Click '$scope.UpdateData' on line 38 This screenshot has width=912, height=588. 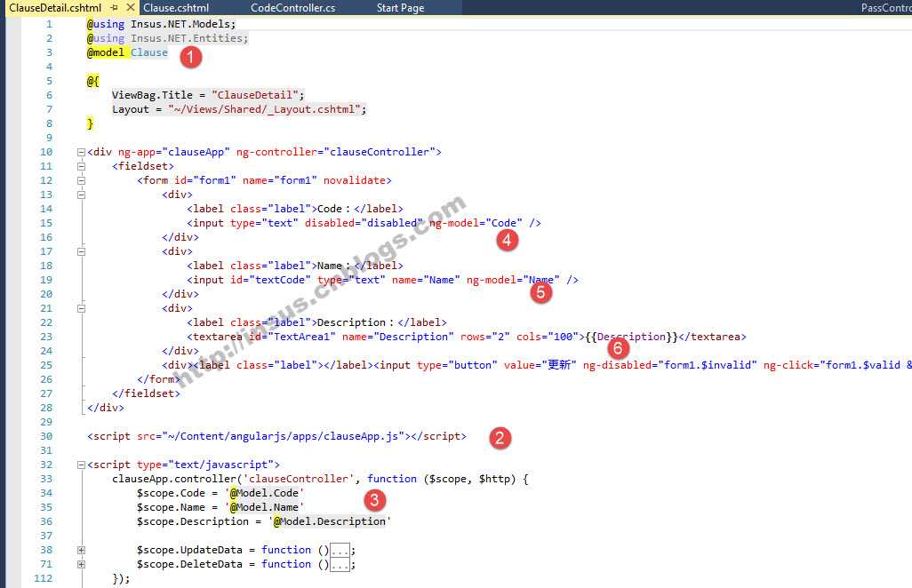(189, 550)
